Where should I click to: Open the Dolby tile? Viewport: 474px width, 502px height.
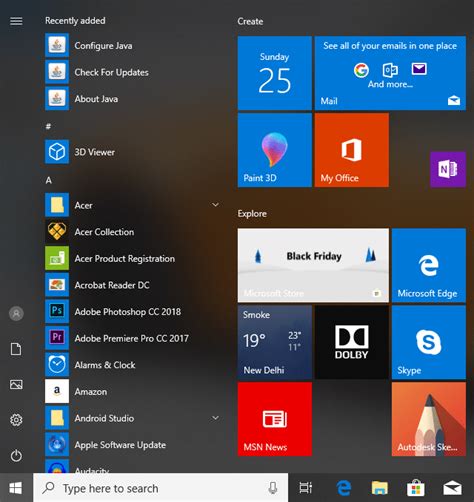tap(352, 342)
